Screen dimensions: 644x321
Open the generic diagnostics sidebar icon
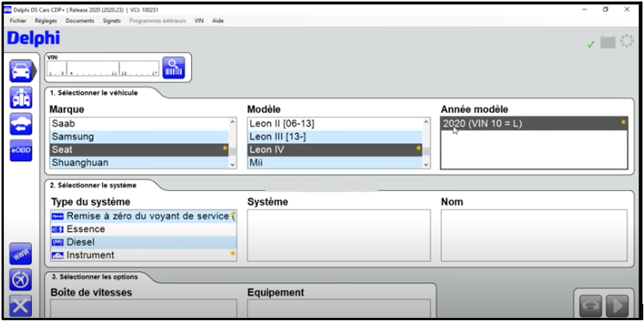pos(21,98)
